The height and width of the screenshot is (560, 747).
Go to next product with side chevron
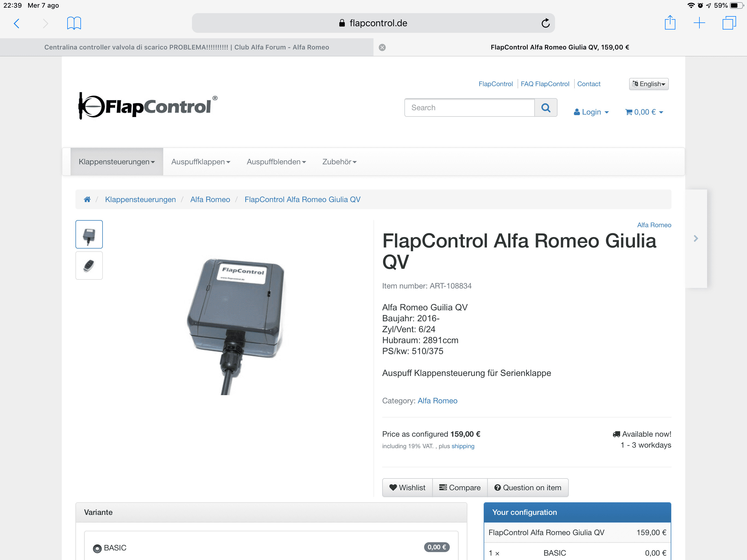pyautogui.click(x=696, y=238)
